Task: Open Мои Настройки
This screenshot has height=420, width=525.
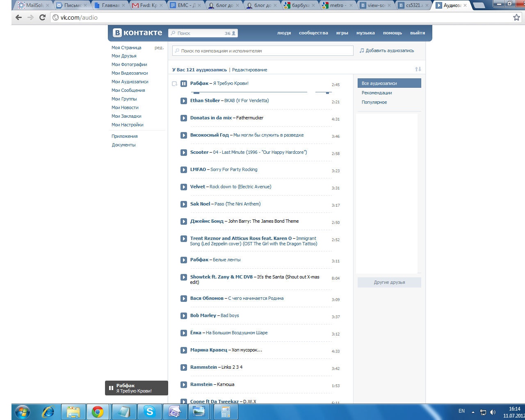Action: [x=128, y=125]
